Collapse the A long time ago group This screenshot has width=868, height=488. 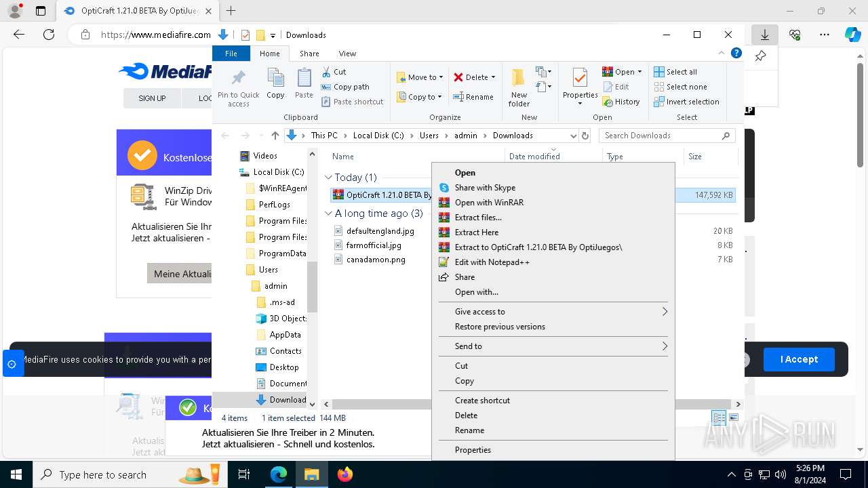328,213
